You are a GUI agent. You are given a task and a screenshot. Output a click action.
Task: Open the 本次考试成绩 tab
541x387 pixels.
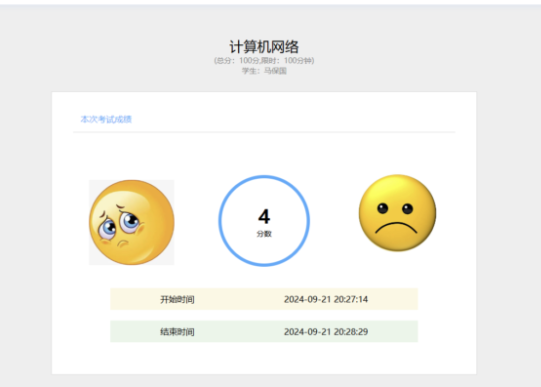[106, 119]
